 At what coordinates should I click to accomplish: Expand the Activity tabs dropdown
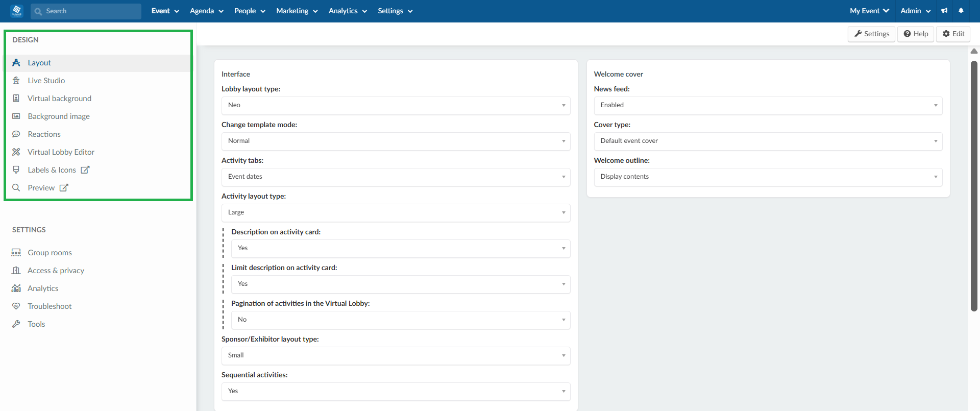(x=396, y=177)
